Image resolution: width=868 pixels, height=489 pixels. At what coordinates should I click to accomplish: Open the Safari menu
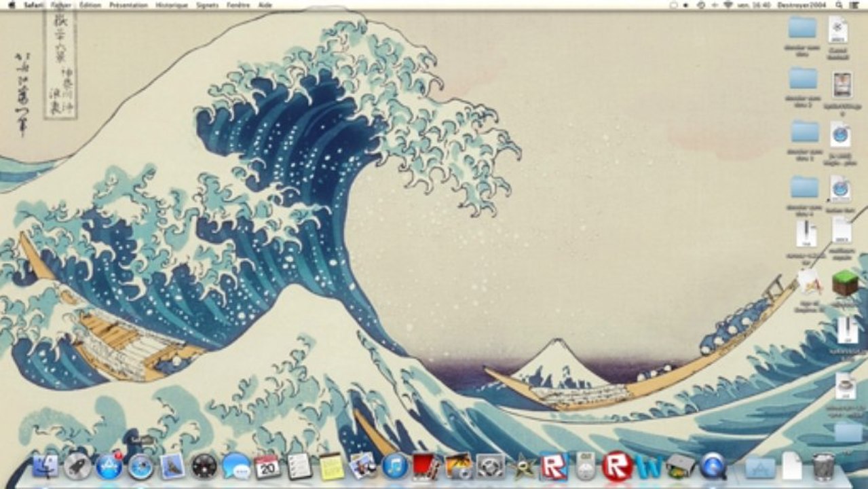34,5
